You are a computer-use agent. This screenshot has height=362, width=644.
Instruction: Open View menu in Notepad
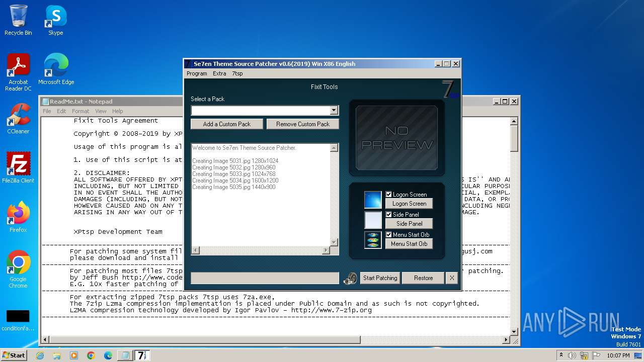101,111
